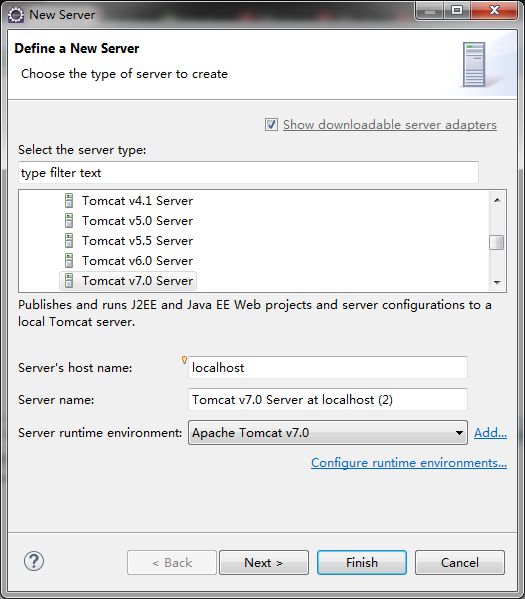Viewport: 525px width, 599px height.
Task: Select Tomcat v6.0 Server in list
Action: (x=138, y=261)
